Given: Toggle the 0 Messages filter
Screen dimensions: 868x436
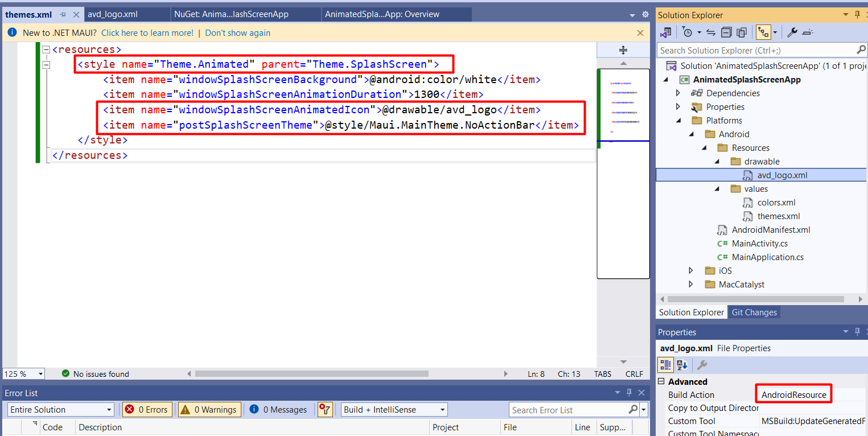Looking at the screenshot, I should 278,410.
